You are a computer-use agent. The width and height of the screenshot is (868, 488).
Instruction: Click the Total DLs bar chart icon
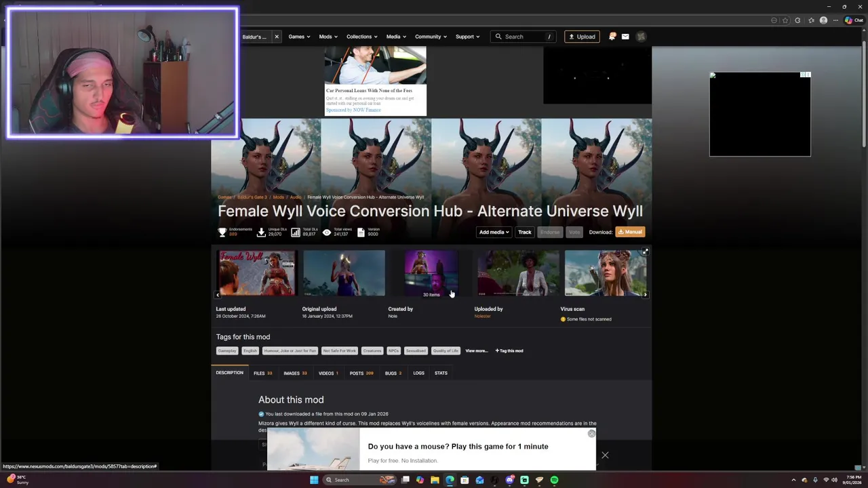click(x=296, y=232)
